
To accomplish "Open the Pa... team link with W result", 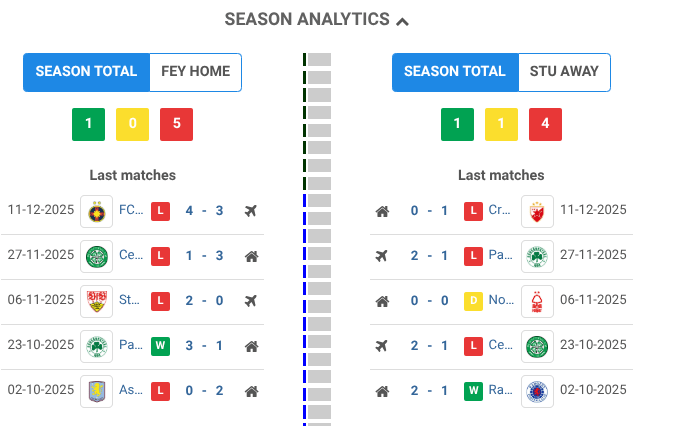I will pyautogui.click(x=131, y=346).
